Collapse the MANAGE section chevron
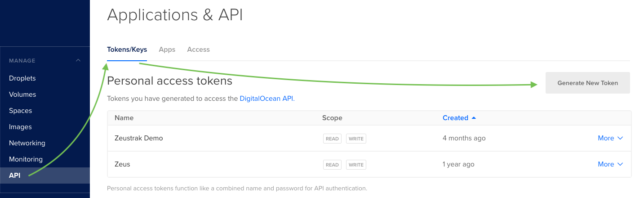The width and height of the screenshot is (644, 198). point(78,60)
